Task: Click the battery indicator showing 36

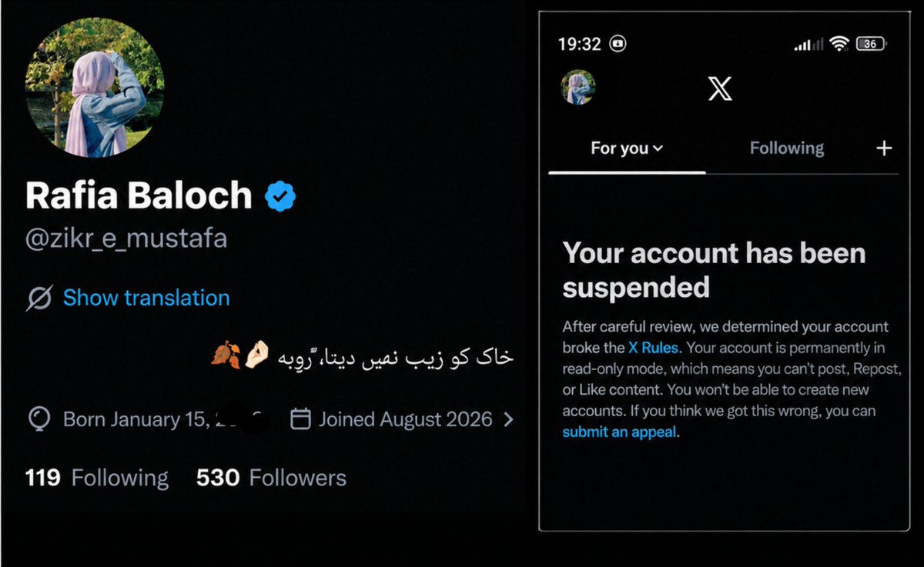Action: [871, 44]
